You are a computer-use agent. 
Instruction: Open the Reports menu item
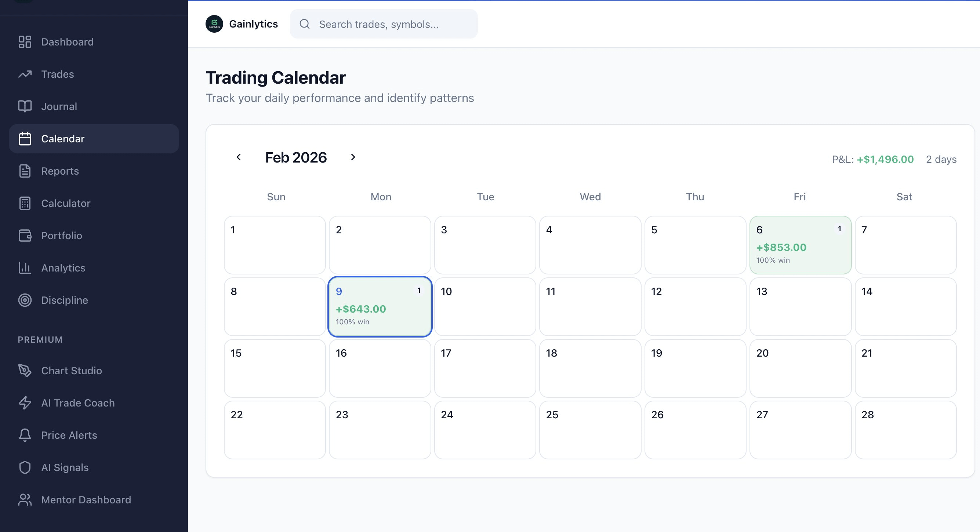coord(60,171)
